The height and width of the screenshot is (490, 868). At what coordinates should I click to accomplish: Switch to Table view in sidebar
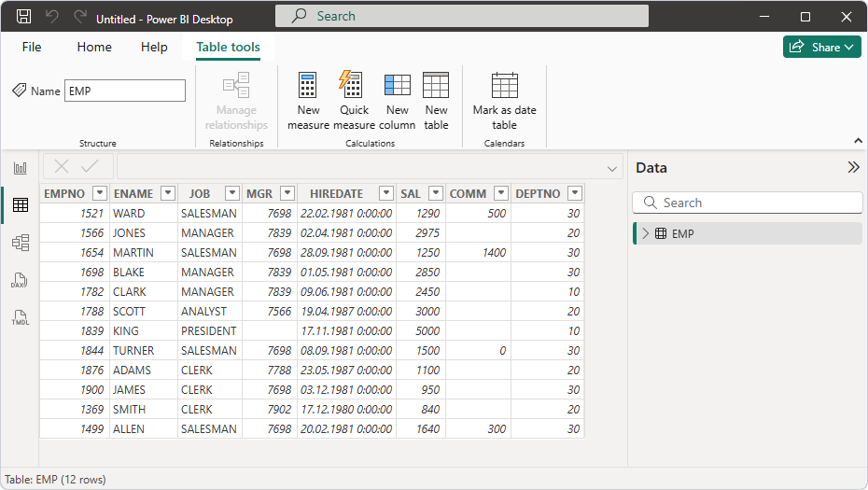[21, 205]
